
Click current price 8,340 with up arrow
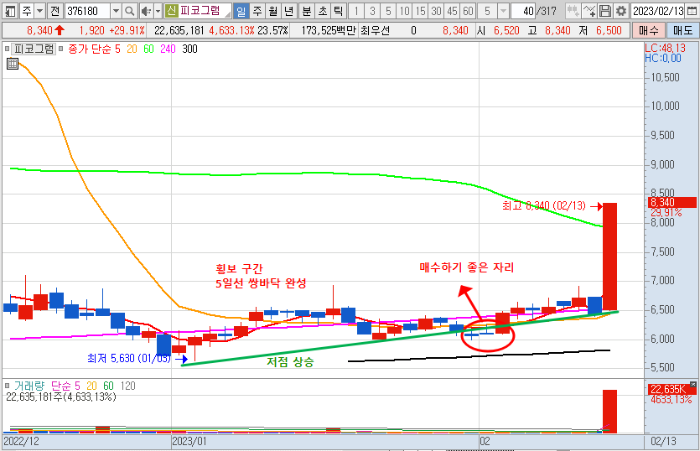click(x=46, y=30)
